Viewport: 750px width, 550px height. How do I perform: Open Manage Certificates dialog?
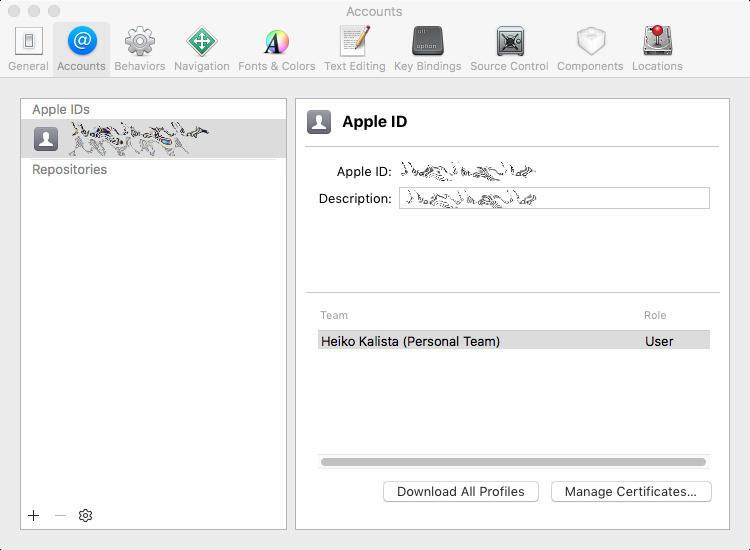pyautogui.click(x=631, y=492)
